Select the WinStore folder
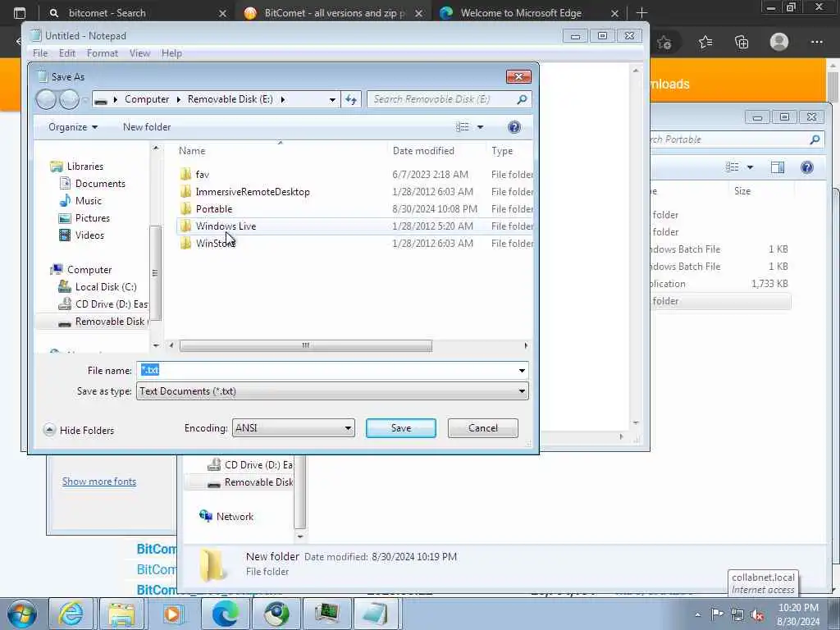840x630 pixels. coord(216,243)
